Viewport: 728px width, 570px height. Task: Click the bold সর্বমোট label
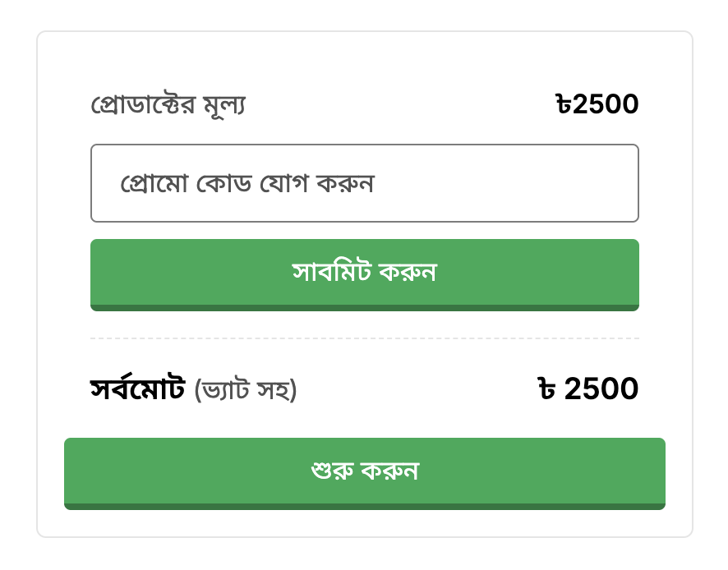point(137,388)
